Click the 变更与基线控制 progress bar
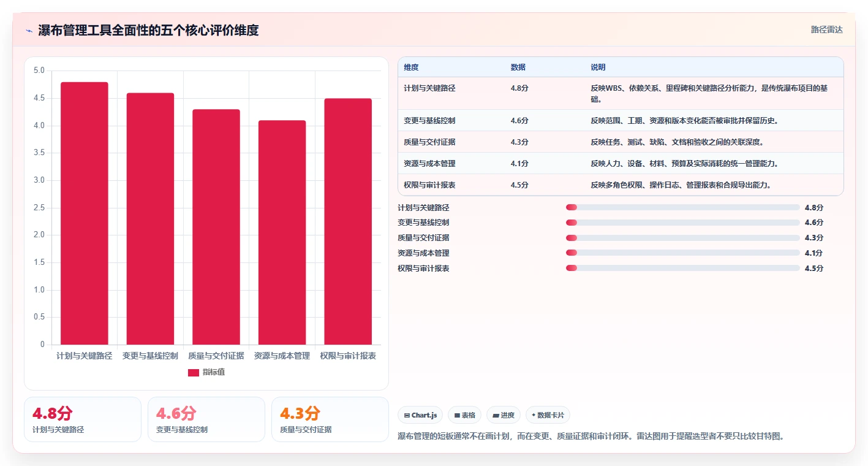This screenshot has width=868, height=466. click(x=683, y=223)
